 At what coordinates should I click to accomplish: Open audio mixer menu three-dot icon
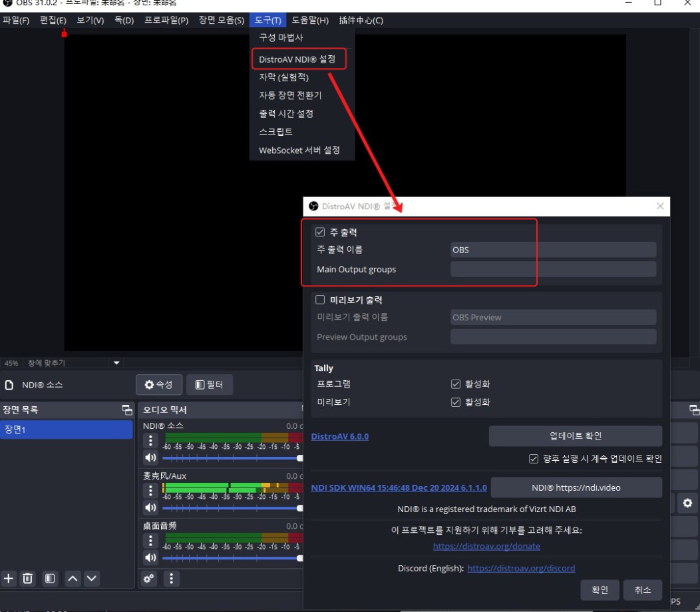[x=171, y=579]
